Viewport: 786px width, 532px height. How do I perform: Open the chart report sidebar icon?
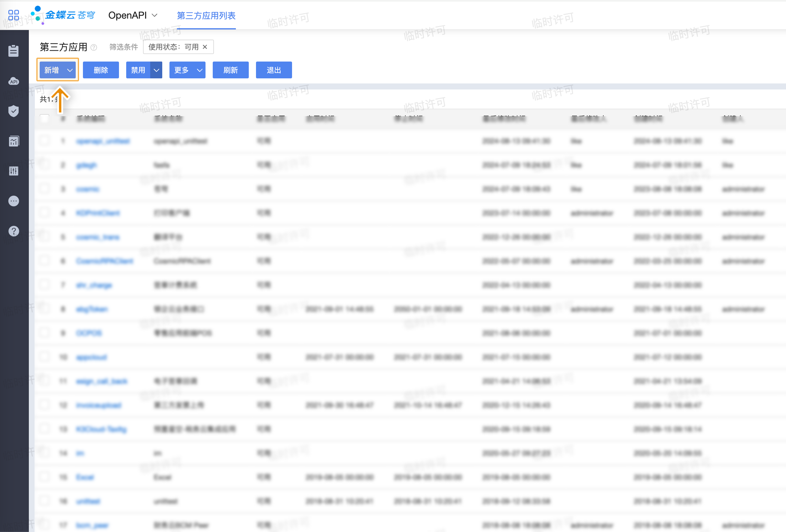click(14, 141)
